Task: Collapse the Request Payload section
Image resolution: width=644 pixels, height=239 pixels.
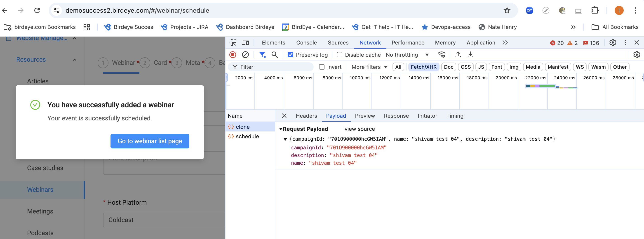Action: 281,129
